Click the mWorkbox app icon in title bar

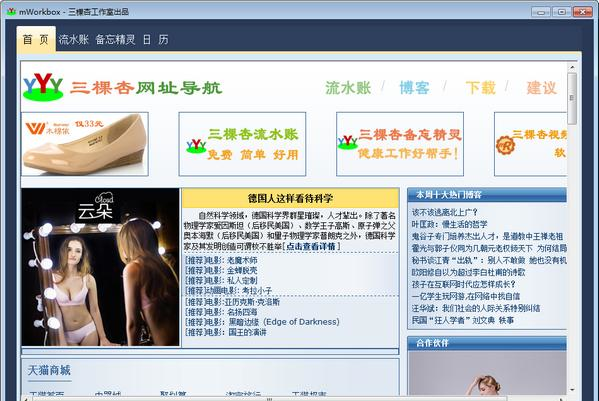(11, 11)
